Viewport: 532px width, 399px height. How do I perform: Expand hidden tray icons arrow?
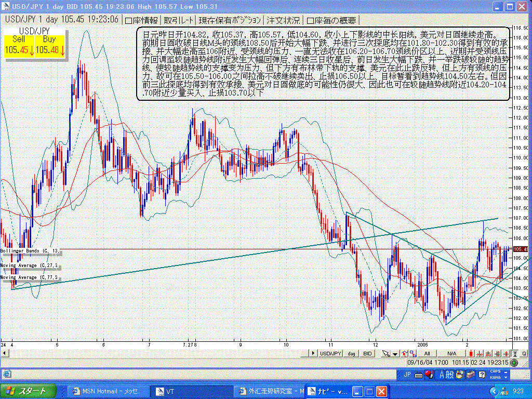[x=494, y=392]
